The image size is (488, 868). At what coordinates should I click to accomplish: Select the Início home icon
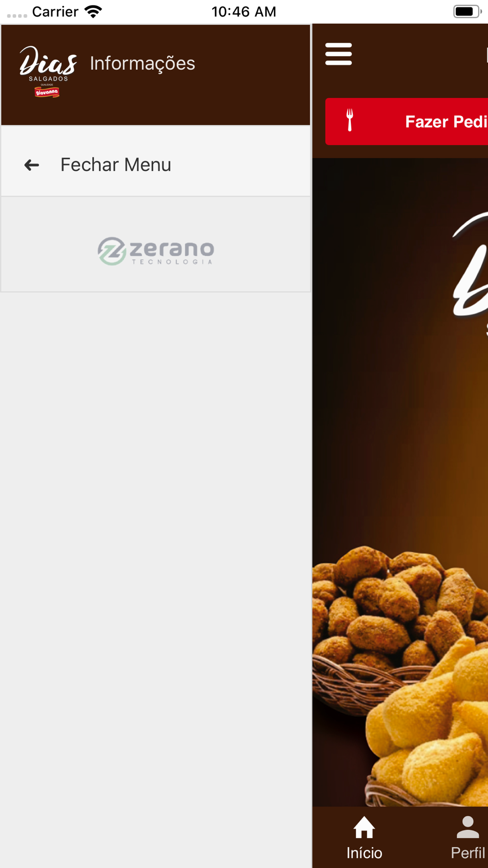pos(364,827)
